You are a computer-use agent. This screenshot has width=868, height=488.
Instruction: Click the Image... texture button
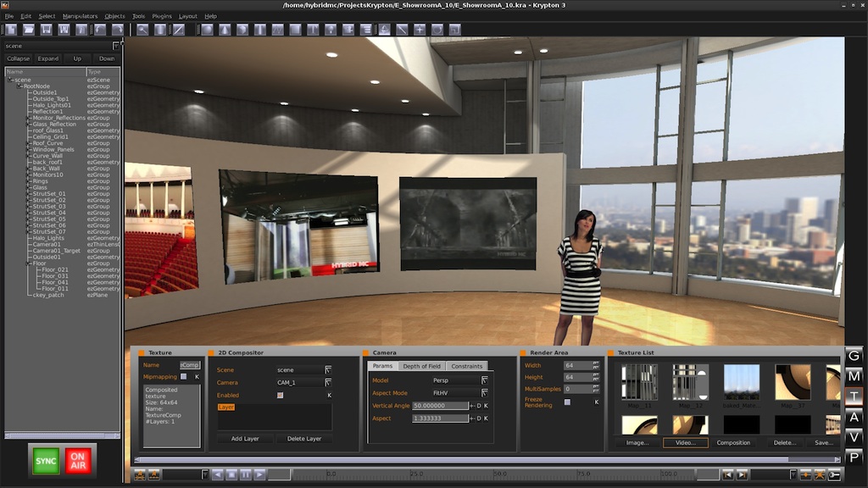pos(637,442)
